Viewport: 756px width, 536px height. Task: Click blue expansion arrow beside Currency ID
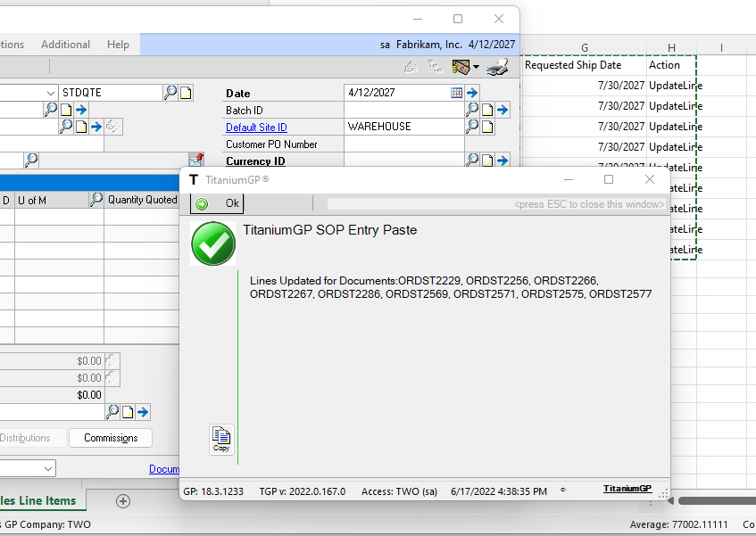pos(503,160)
